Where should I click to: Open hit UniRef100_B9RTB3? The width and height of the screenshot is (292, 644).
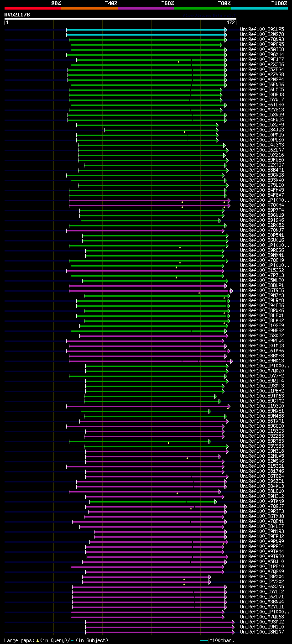pos(262,441)
